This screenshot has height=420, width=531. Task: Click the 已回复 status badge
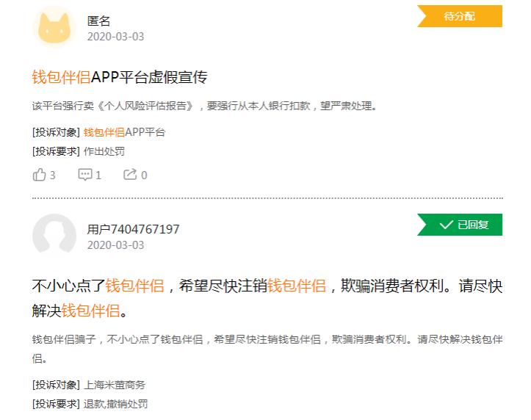click(460, 225)
